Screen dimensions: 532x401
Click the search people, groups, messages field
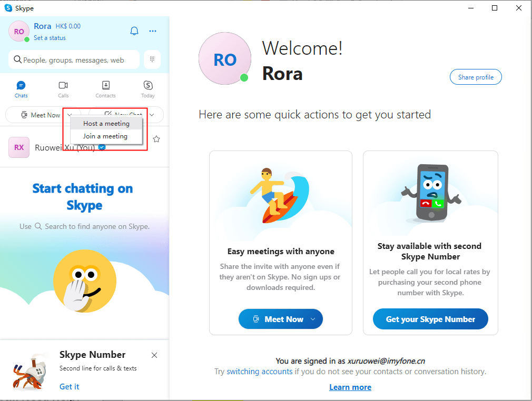(74, 59)
